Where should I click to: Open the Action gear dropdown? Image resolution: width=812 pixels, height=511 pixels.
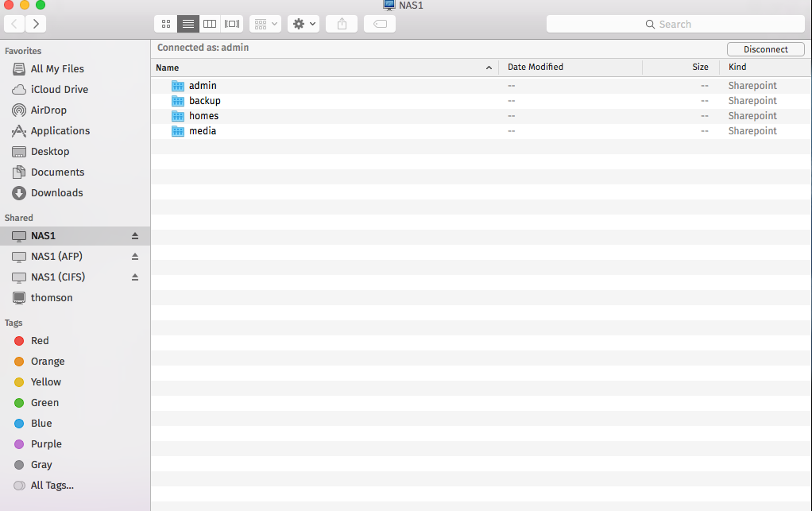click(x=303, y=24)
